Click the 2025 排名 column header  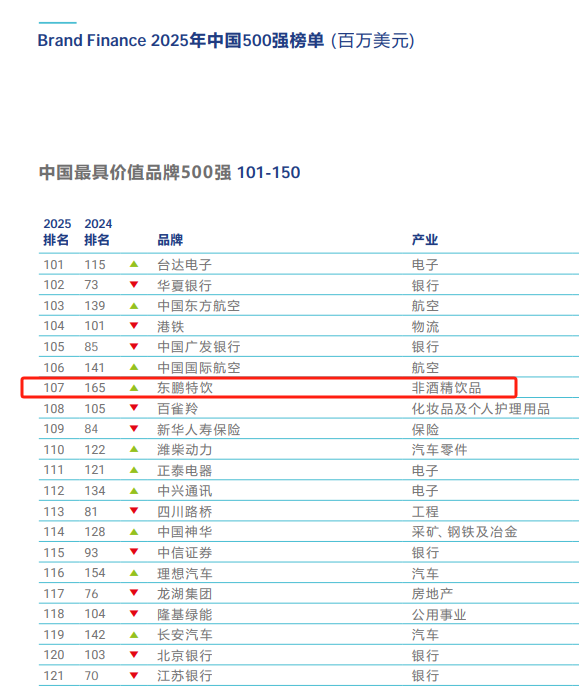coord(57,232)
